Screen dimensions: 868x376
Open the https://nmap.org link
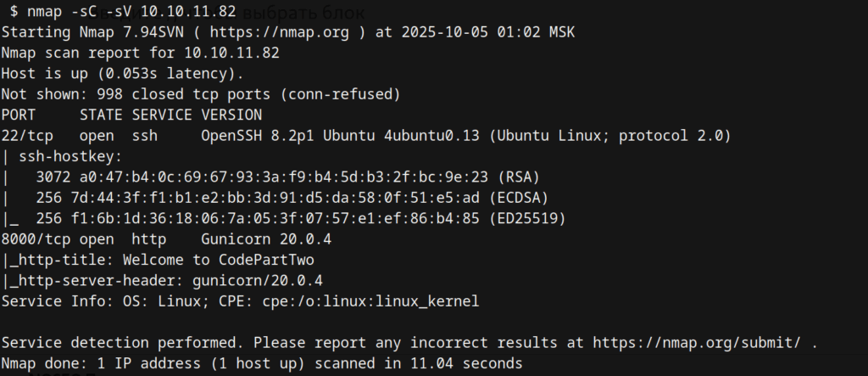[266, 32]
